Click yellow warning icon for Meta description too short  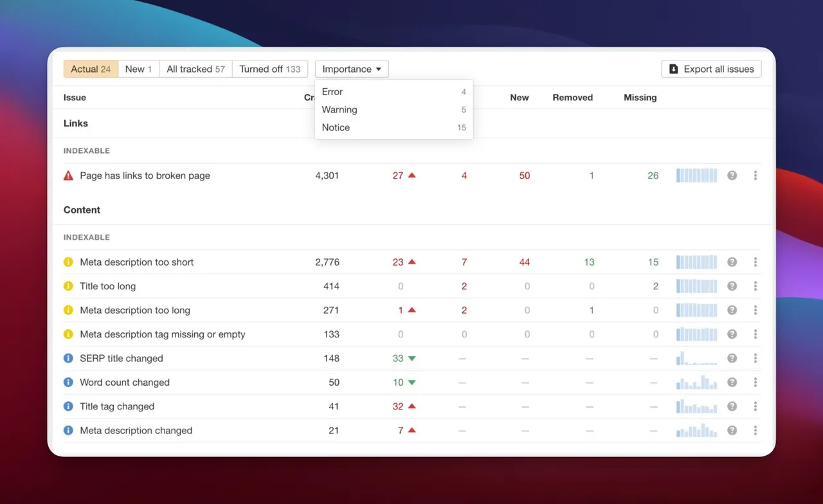(x=68, y=262)
